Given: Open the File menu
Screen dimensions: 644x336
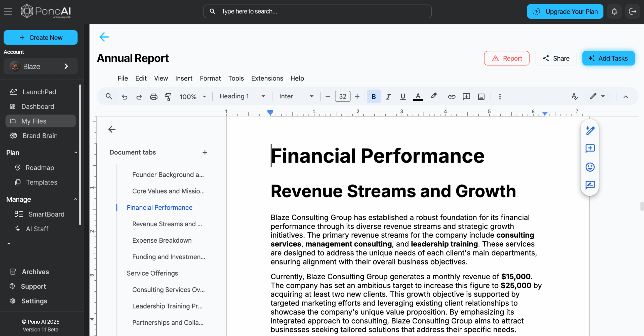Looking at the screenshot, I should point(123,78).
